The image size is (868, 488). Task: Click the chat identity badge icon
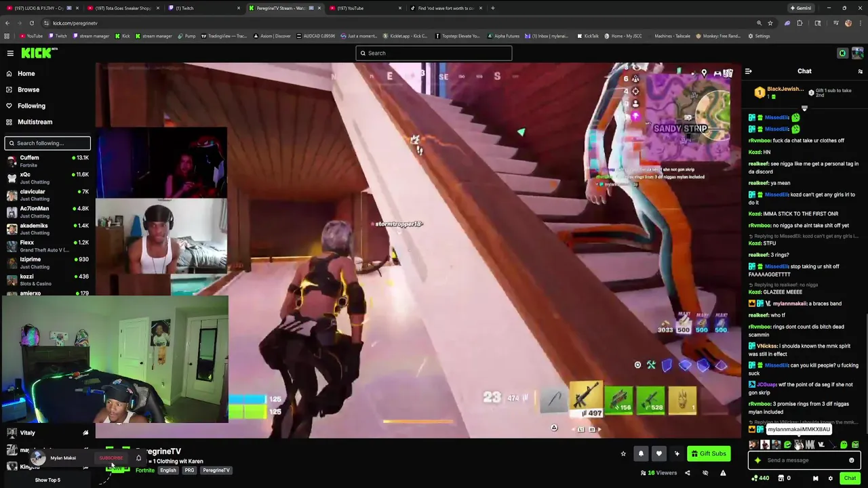tap(815, 478)
